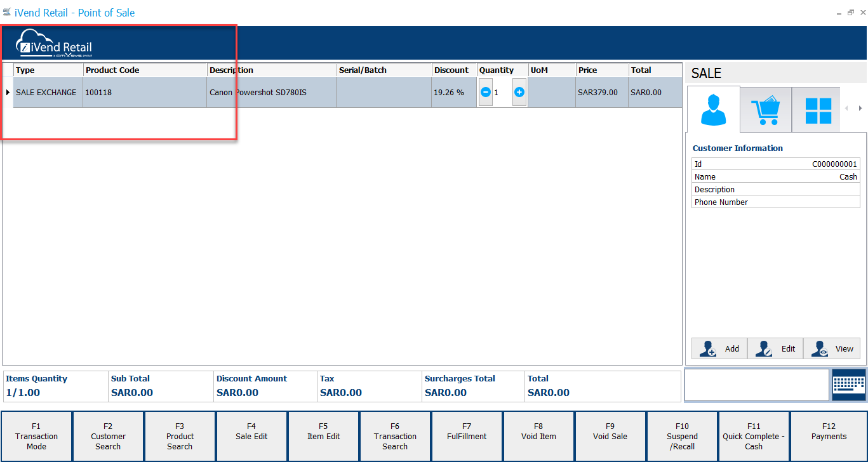Click the Discount Amount summary field
Viewport: 868px width, 462px height.
coord(265,386)
